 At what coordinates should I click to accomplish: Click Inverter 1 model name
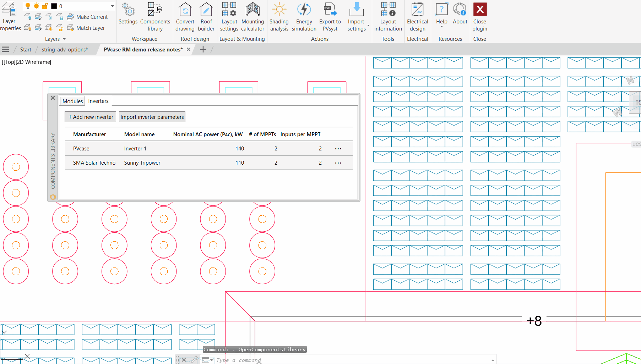point(135,149)
